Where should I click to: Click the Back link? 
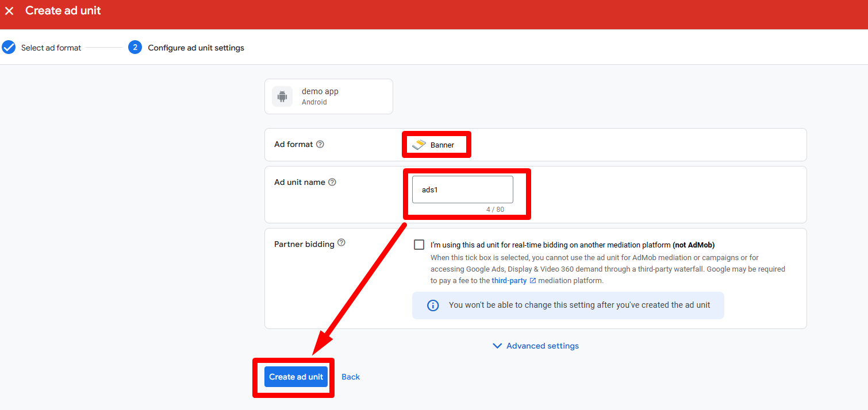click(x=351, y=377)
